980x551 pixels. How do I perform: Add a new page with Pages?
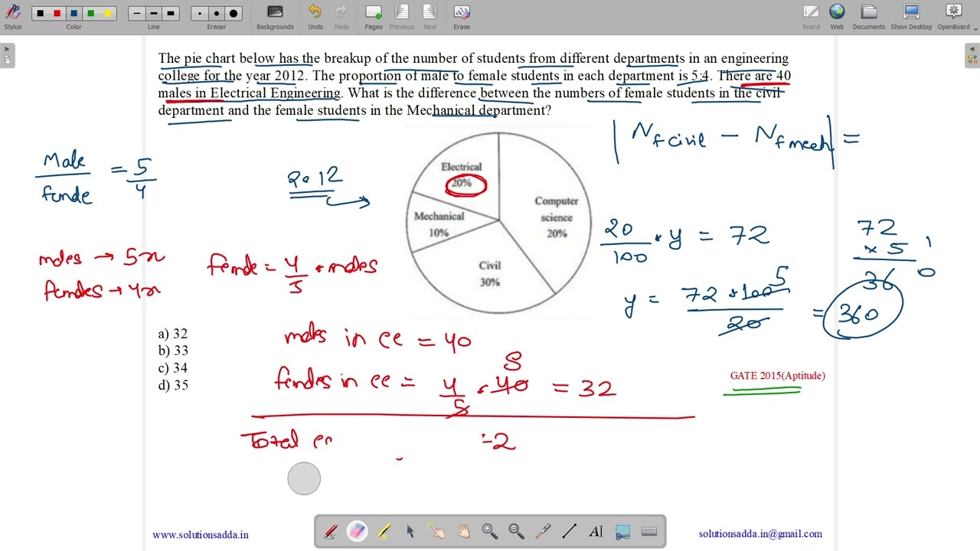point(374,16)
